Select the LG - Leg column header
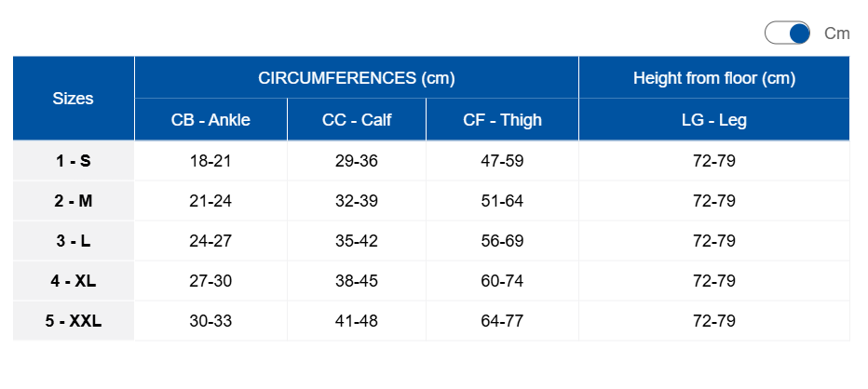 pyautogui.click(x=714, y=119)
